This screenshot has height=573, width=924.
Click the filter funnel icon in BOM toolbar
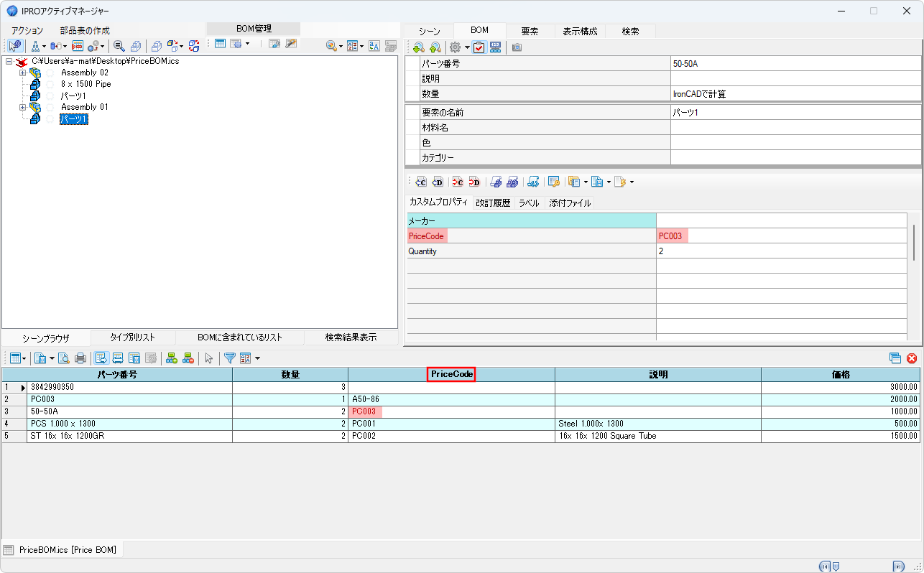[229, 358]
